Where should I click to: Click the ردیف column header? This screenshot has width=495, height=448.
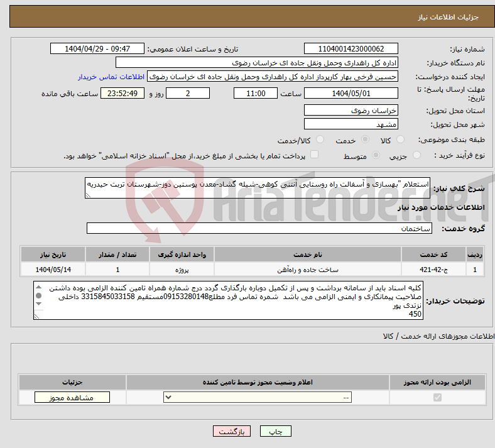click(x=475, y=254)
